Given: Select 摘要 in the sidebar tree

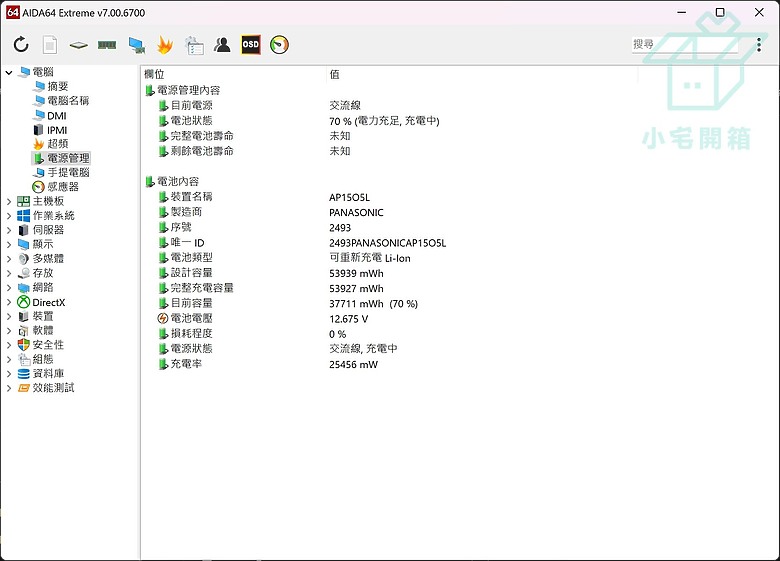Looking at the screenshot, I should 57,87.
